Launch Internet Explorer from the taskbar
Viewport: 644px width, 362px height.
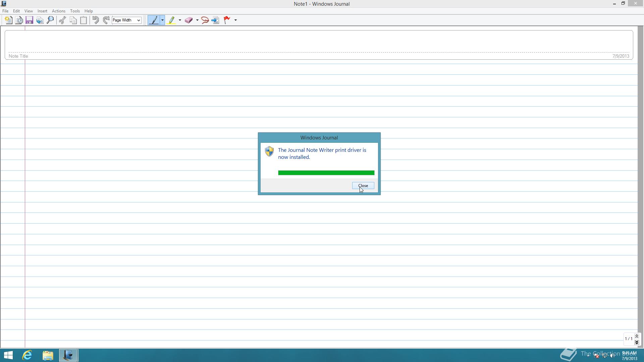pos(27,355)
